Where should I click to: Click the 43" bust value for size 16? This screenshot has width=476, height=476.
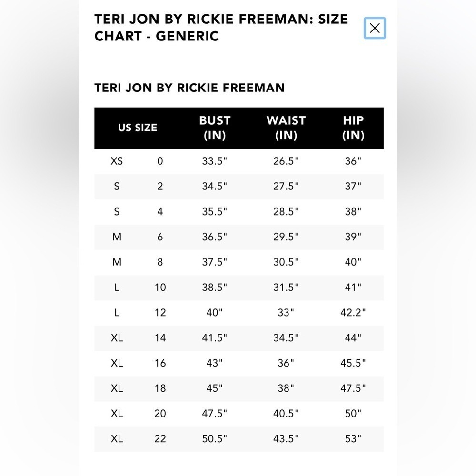click(x=214, y=363)
